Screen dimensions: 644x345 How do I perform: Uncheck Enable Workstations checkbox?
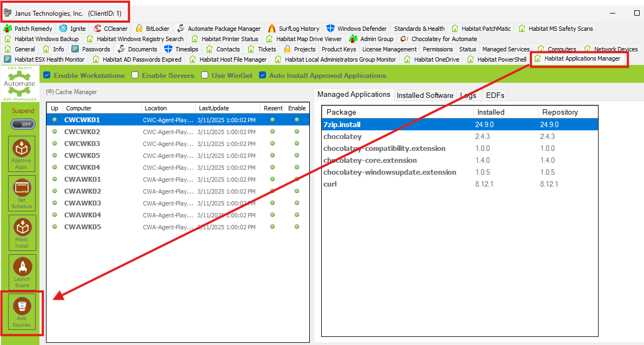coord(47,75)
